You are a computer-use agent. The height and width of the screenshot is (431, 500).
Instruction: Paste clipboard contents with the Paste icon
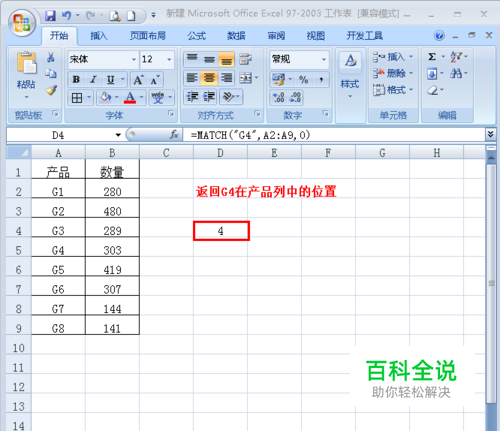[26, 62]
